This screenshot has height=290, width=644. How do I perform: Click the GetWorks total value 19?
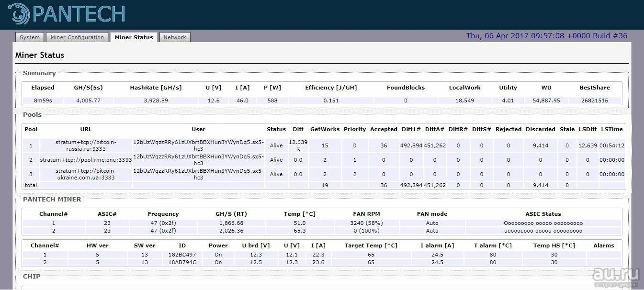pos(325,185)
